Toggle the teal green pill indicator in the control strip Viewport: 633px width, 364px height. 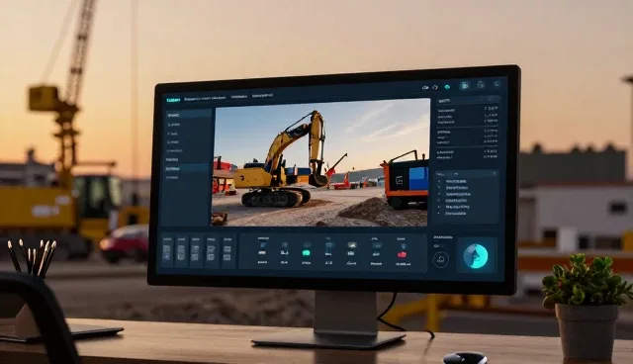coord(306,253)
